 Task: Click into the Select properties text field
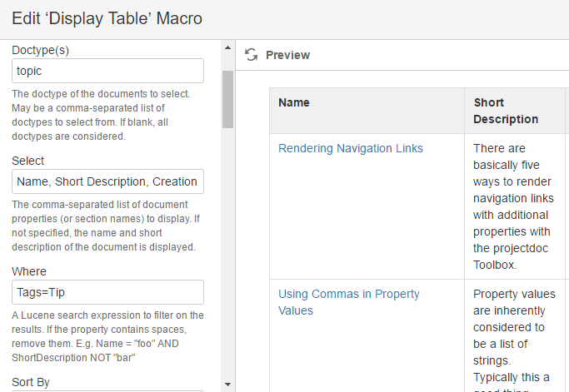click(107, 181)
